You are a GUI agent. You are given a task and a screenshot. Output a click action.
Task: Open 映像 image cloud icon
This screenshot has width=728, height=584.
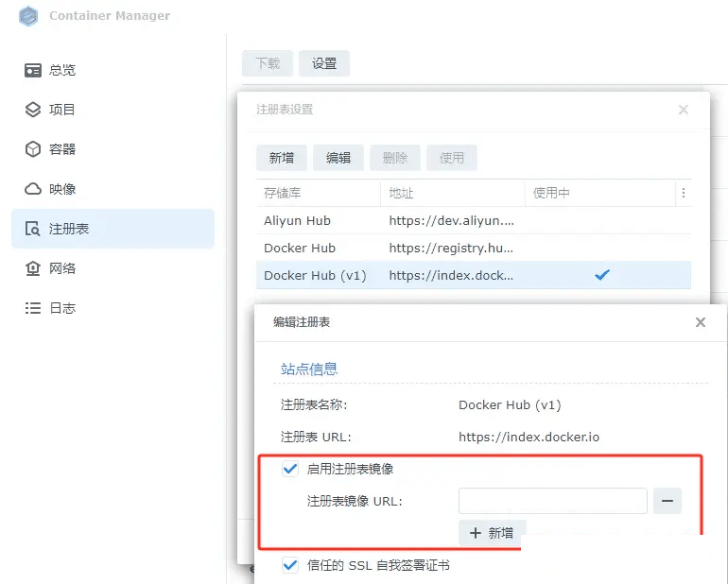pos(33,189)
